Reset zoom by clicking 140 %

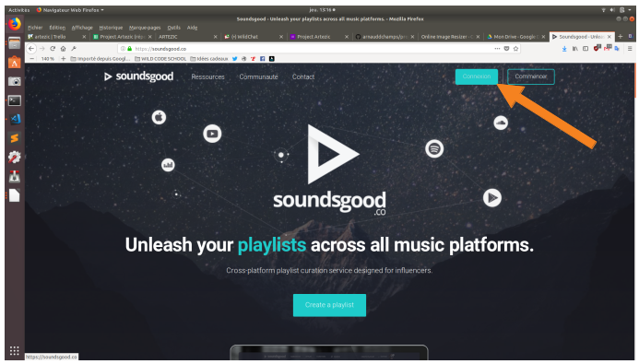tap(47, 59)
